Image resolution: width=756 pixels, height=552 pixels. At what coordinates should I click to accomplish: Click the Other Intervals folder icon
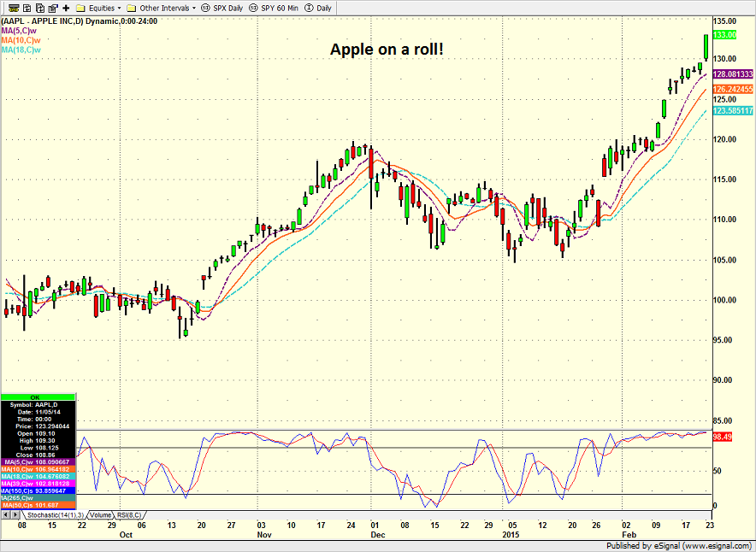click(131, 9)
